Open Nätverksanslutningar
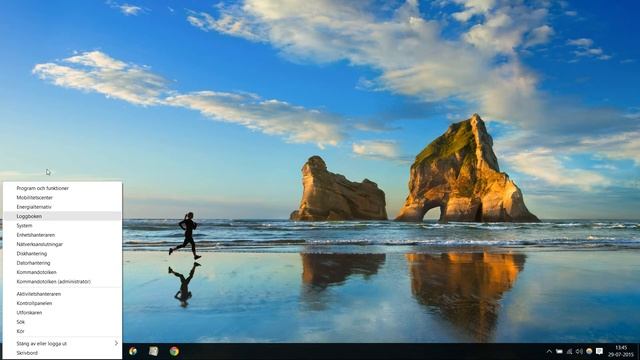The image size is (640, 360). coord(62,244)
